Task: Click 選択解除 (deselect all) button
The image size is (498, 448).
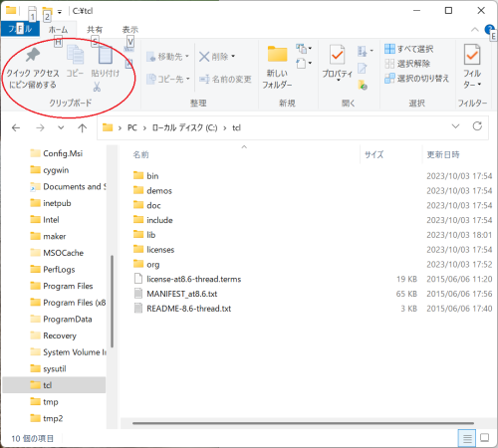Action: [x=407, y=64]
